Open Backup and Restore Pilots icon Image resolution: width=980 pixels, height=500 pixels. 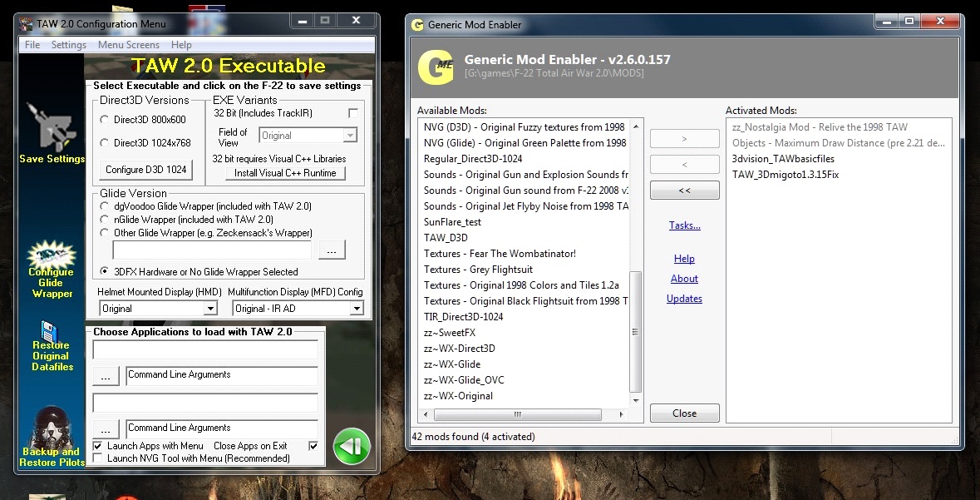pyautogui.click(x=52, y=427)
